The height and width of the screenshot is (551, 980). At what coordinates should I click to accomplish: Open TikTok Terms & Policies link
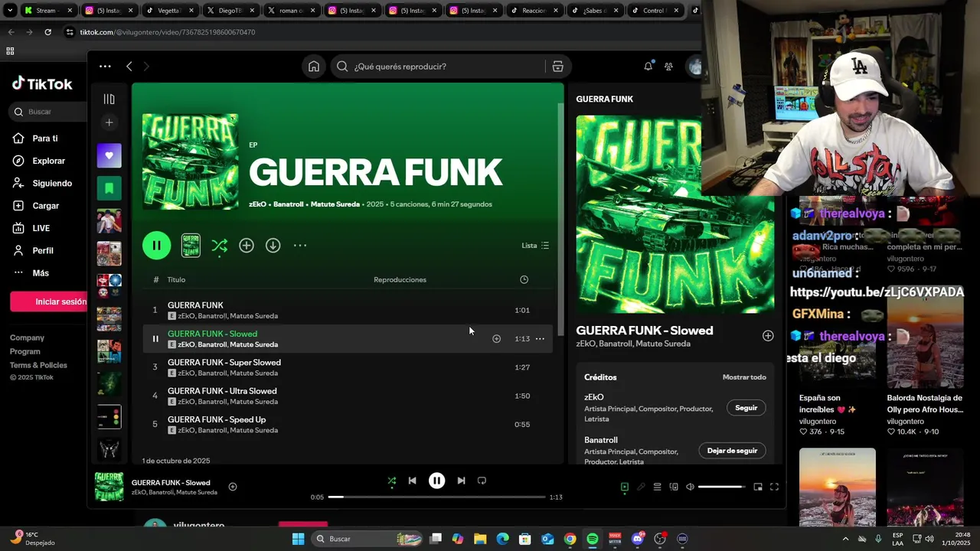(x=38, y=365)
